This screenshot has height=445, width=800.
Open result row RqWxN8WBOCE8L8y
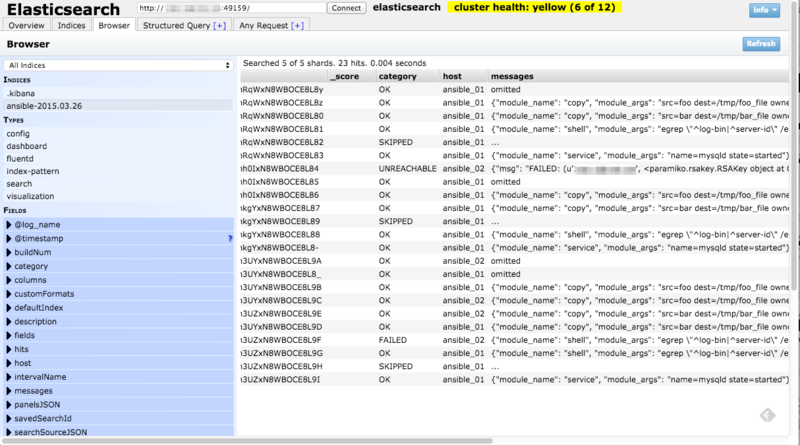tap(514, 89)
